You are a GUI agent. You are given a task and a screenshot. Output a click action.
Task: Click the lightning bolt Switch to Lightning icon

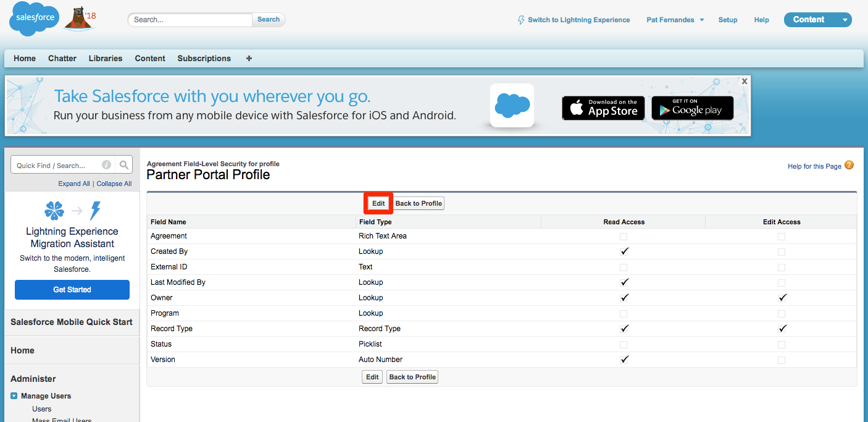(521, 20)
